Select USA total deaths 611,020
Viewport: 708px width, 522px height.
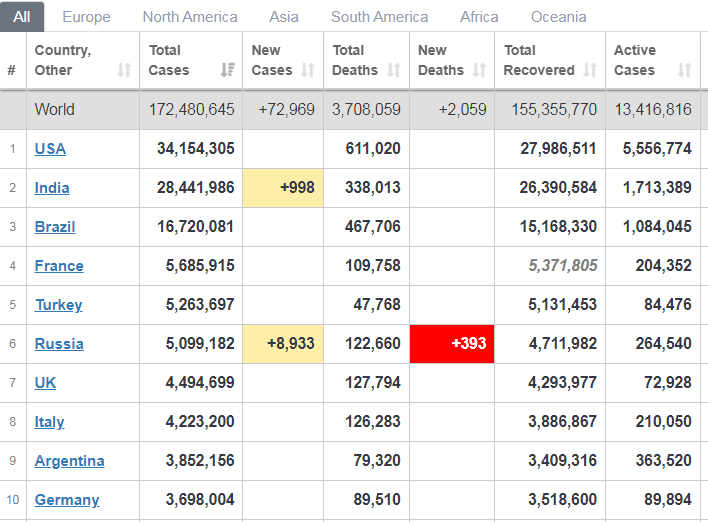point(373,149)
